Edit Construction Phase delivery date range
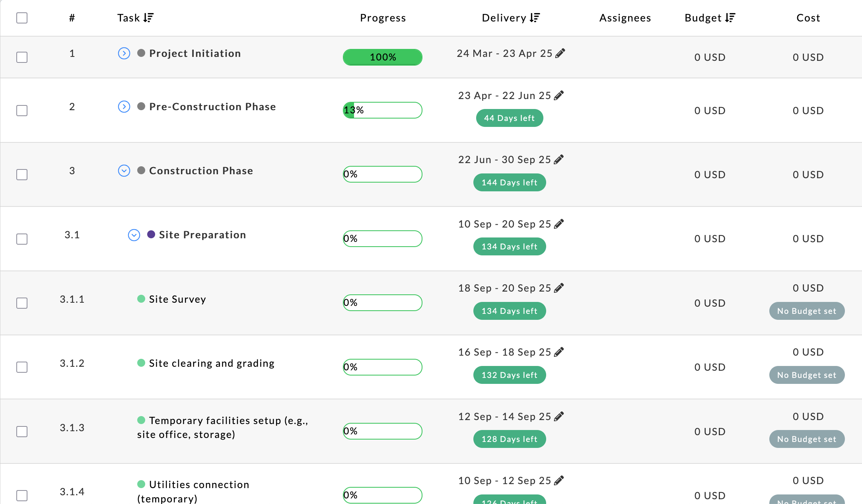 coord(558,160)
